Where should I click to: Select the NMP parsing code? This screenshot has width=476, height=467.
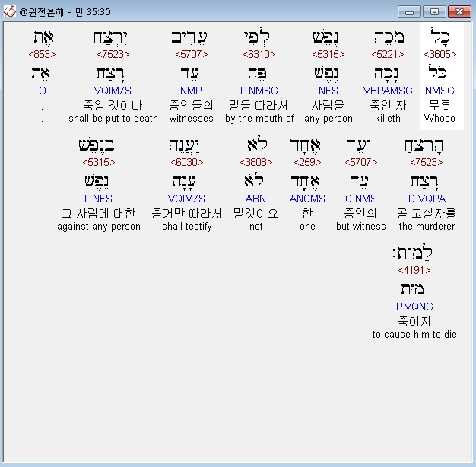click(x=191, y=91)
